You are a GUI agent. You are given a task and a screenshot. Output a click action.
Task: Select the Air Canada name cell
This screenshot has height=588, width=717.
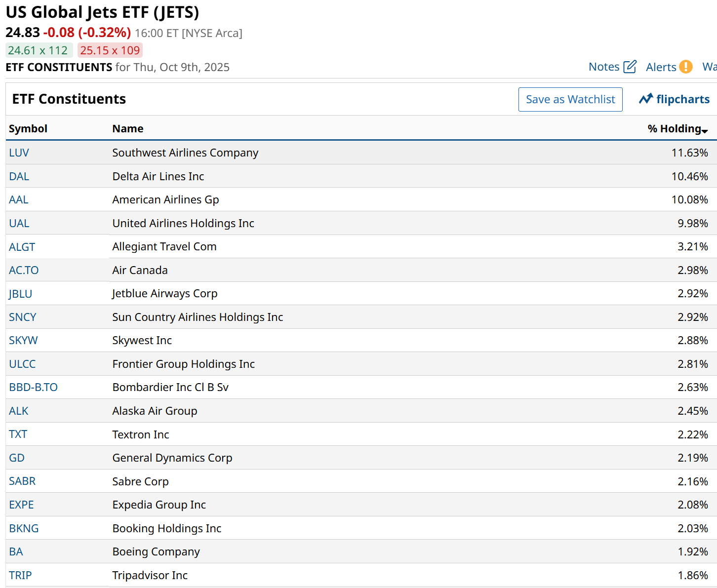140,270
